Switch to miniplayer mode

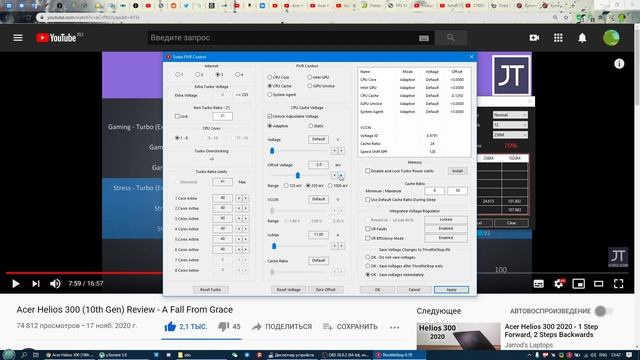578,284
